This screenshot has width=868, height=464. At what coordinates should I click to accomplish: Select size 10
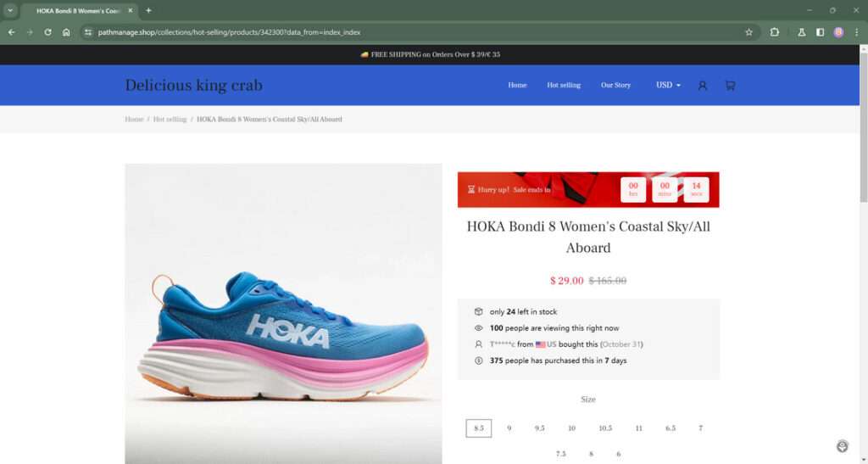click(571, 428)
